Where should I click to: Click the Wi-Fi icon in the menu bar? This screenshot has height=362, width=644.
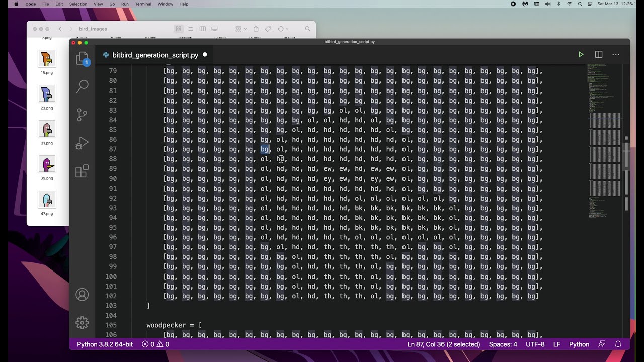click(570, 4)
